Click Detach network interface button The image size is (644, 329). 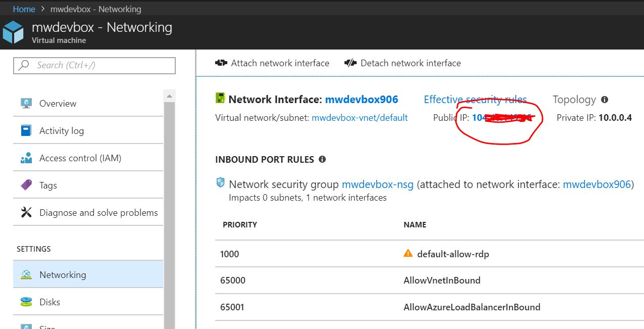point(403,63)
